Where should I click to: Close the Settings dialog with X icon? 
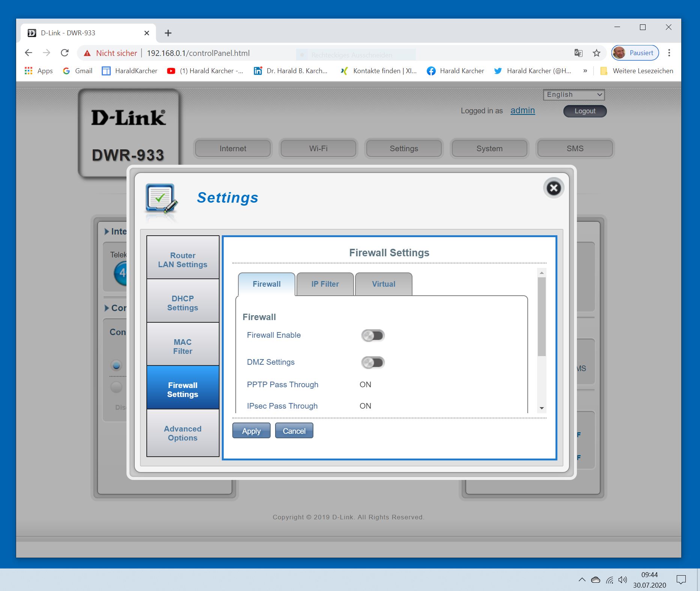(x=554, y=188)
